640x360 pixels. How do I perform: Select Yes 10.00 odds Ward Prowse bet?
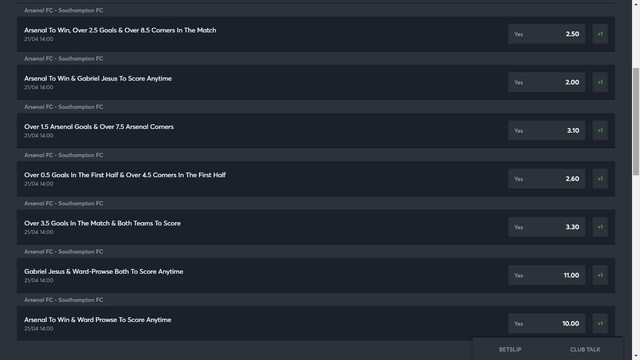tap(546, 323)
